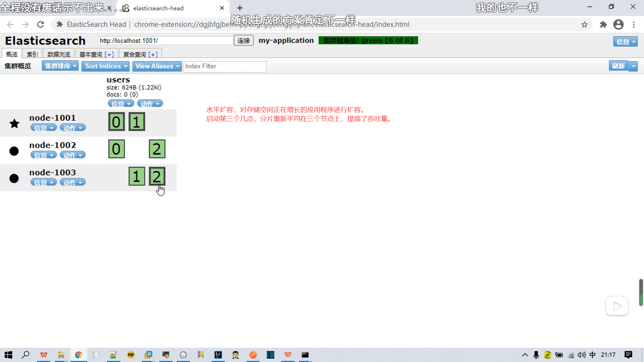Open node-1003 动作 dropdown
The width and height of the screenshot is (644, 362).
tap(72, 182)
